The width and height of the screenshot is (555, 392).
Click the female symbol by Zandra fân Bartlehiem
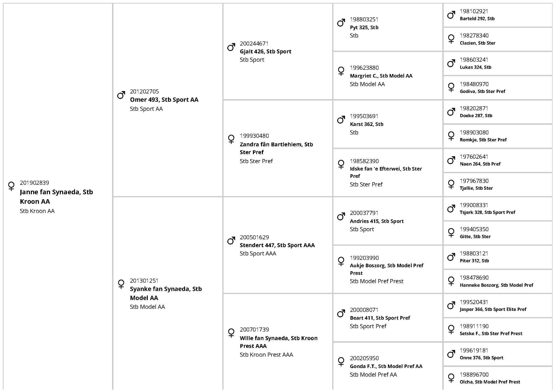coord(231,139)
